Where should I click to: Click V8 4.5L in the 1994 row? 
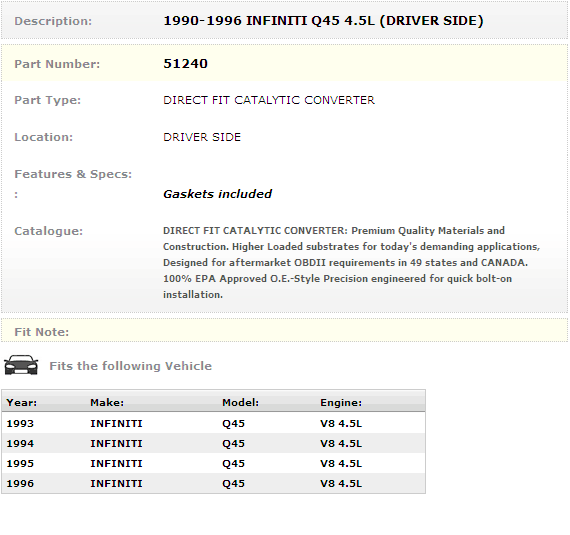[341, 443]
